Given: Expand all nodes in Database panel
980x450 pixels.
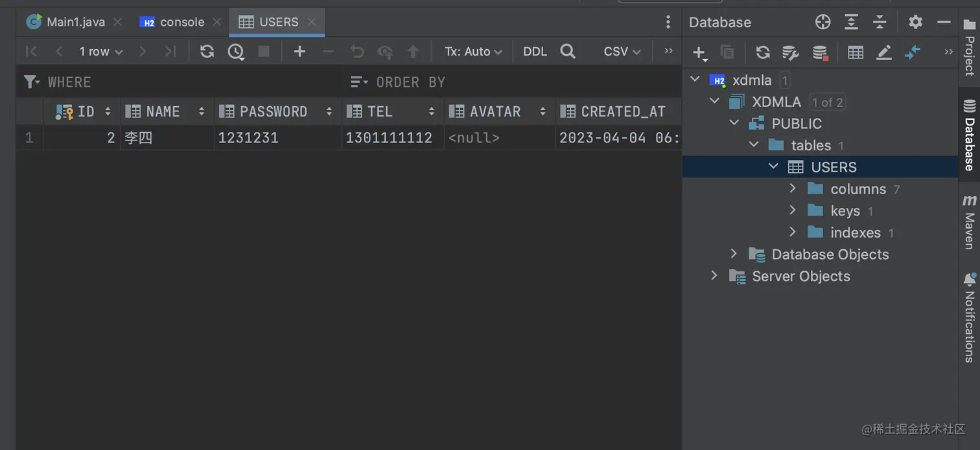Looking at the screenshot, I should coord(851,22).
